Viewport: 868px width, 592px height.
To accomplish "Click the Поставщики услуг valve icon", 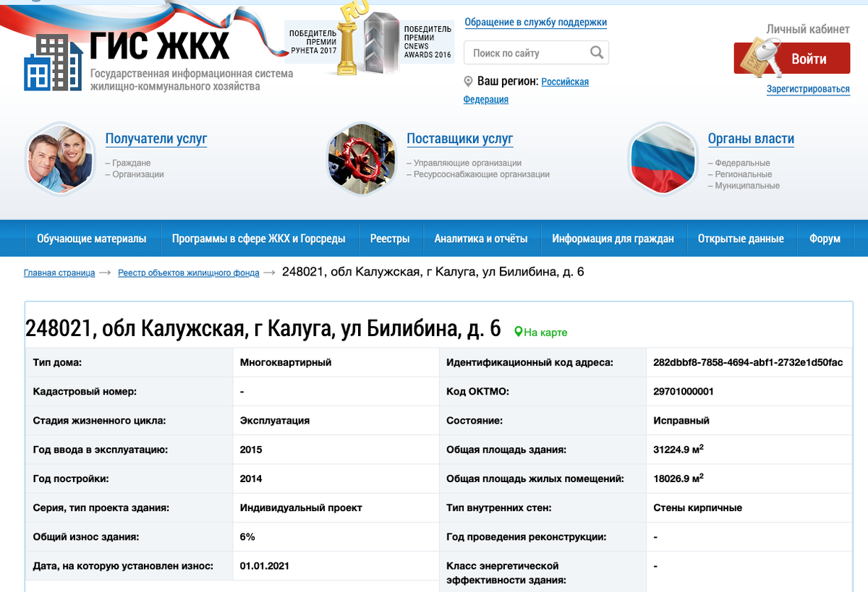I will (360, 158).
